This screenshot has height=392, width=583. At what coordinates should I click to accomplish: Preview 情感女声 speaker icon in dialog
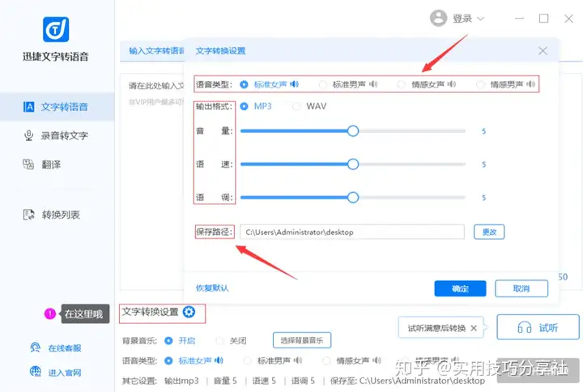coord(452,84)
